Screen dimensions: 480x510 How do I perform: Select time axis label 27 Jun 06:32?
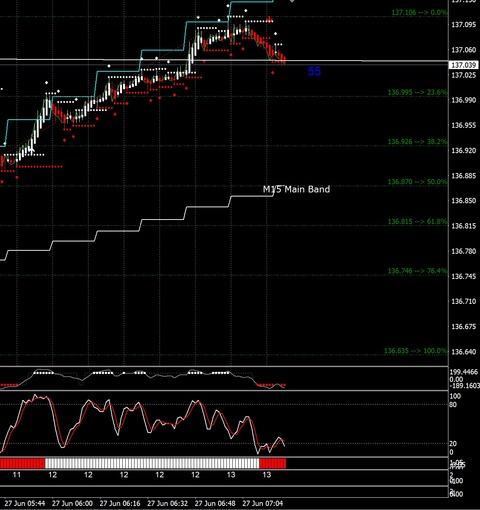coord(168,503)
